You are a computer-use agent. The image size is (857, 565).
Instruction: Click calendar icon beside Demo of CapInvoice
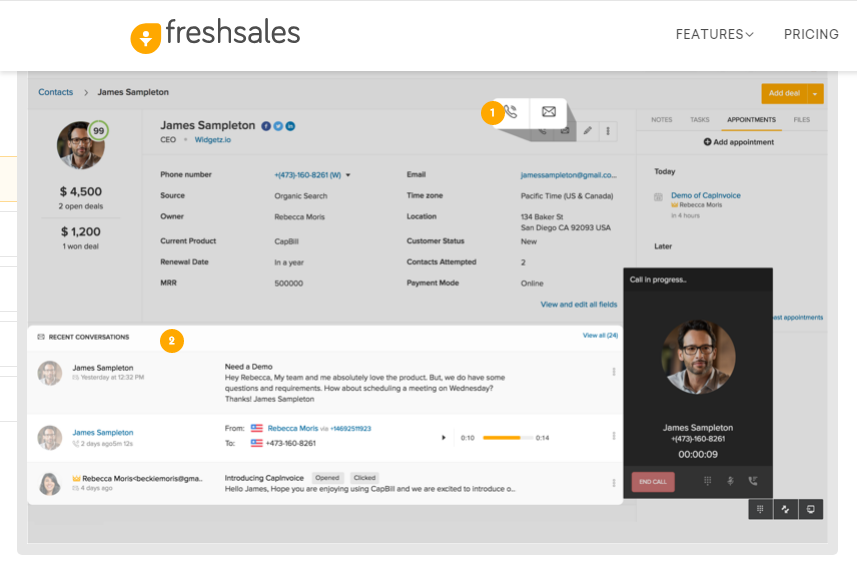click(659, 197)
